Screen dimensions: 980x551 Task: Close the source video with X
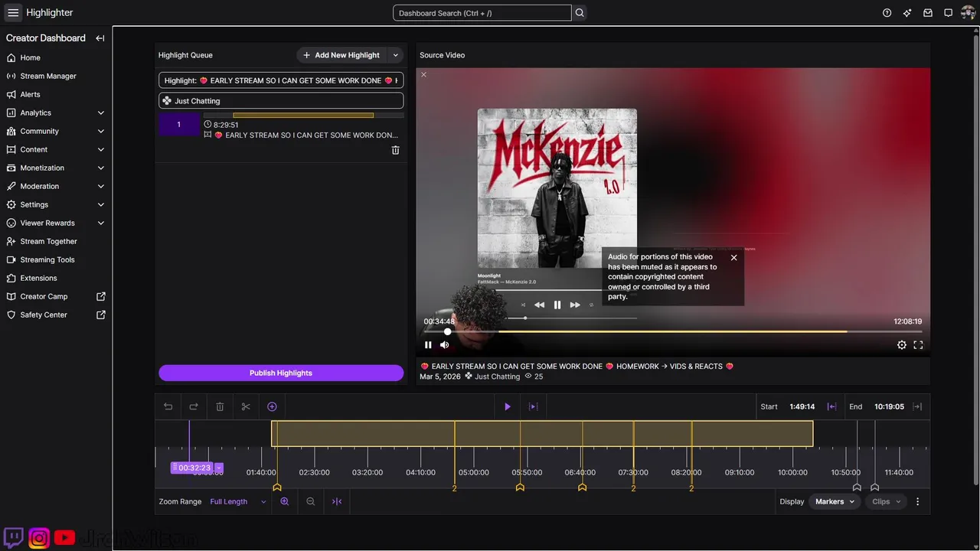[x=423, y=75]
